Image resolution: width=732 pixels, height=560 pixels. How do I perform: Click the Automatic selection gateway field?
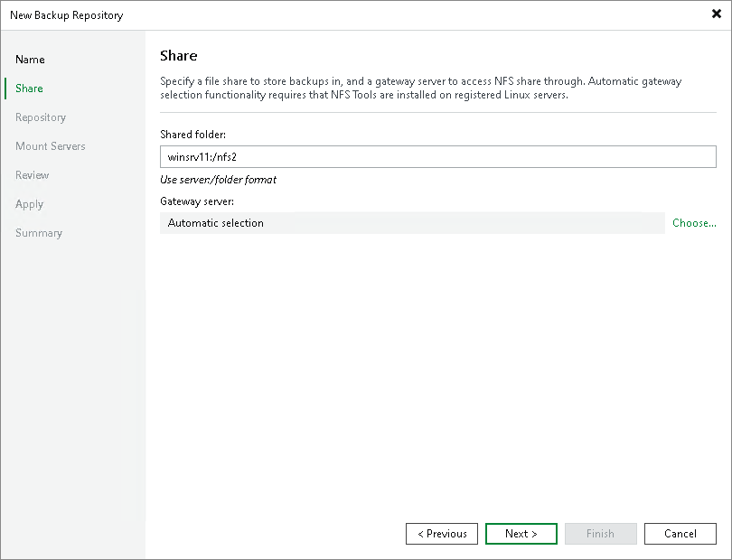(412, 223)
